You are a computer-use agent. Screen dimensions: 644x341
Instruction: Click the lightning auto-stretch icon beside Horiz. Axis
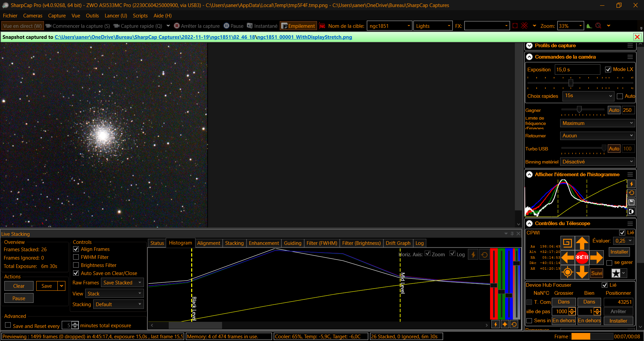point(473,255)
